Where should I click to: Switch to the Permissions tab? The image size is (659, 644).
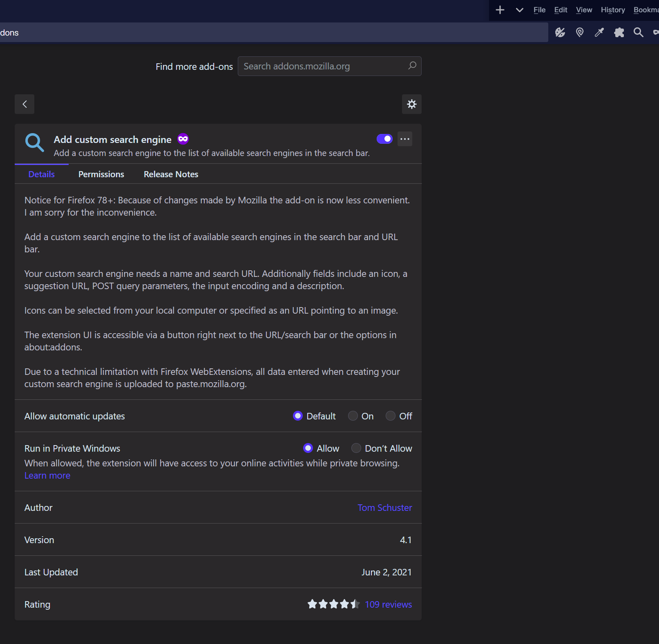(x=101, y=174)
